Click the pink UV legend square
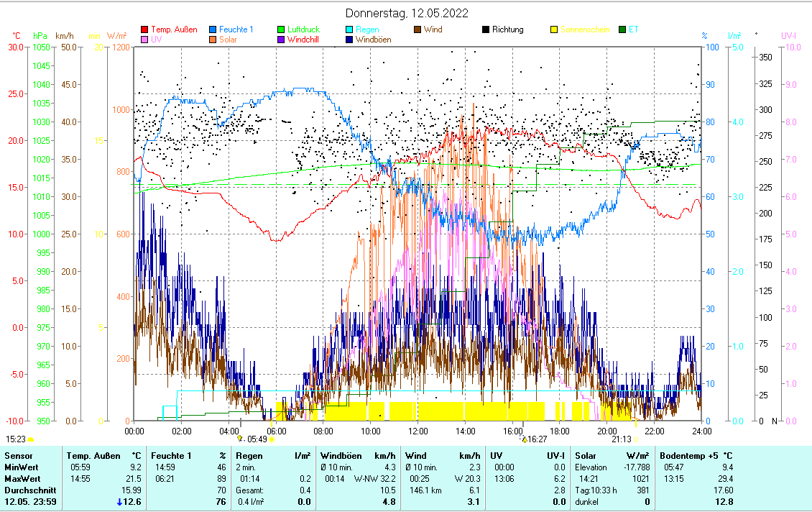Viewport: 812px width, 512px height. 144,40
